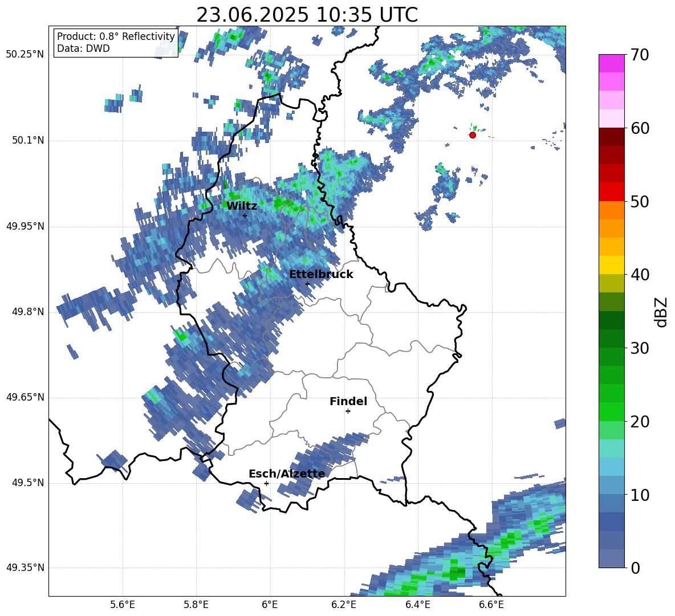This screenshot has height=616, width=675.
Task: Click the Esch/Alzette city label
Action: 287,474
